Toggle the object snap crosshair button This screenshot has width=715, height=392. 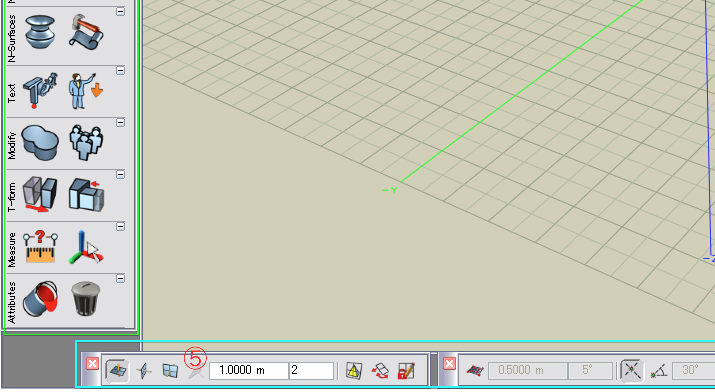(632, 370)
